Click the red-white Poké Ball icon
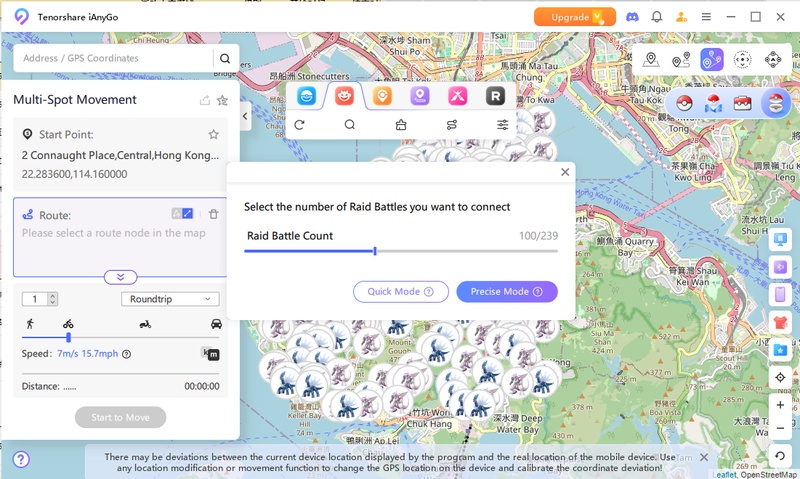The width and height of the screenshot is (800, 479). (x=684, y=104)
